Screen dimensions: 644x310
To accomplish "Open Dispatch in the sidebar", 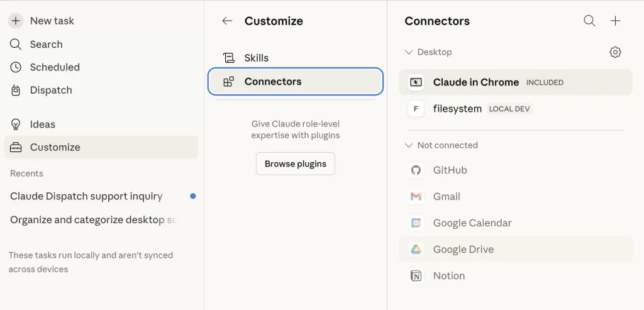I will click(50, 90).
